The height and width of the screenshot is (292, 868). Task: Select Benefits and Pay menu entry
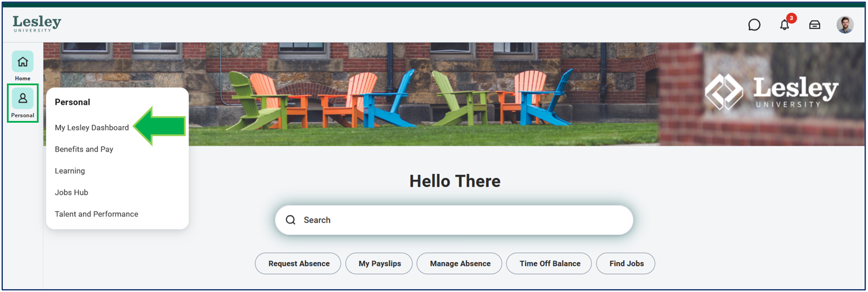84,149
